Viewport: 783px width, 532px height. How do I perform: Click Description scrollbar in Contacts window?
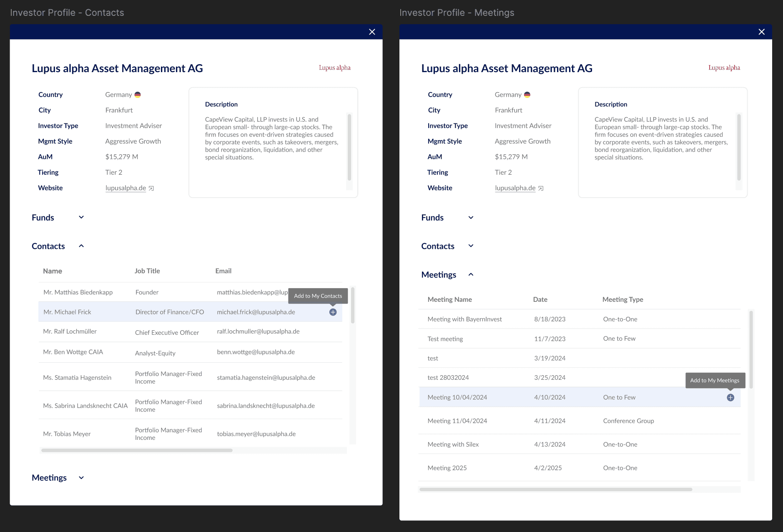349,147
